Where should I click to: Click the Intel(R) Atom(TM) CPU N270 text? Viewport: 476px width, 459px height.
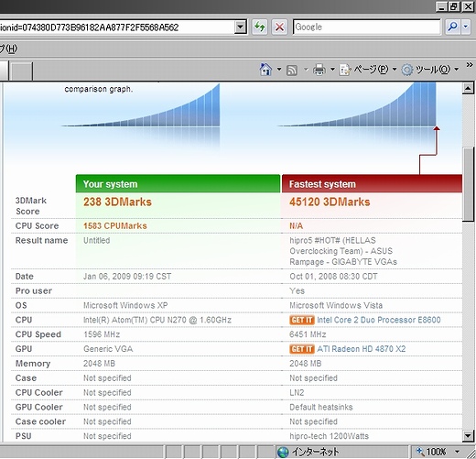[x=157, y=320]
